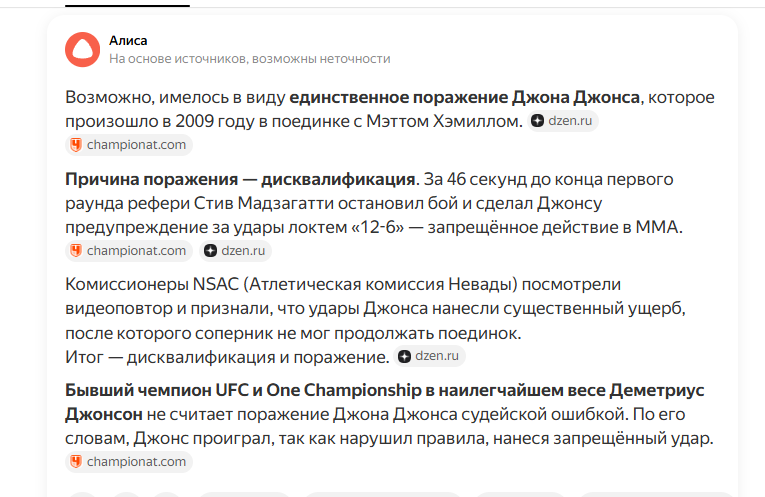Screen dimensions: 765x497
Task: Open the championat.com source below the «12-6» paragraph
Action: 136,251
